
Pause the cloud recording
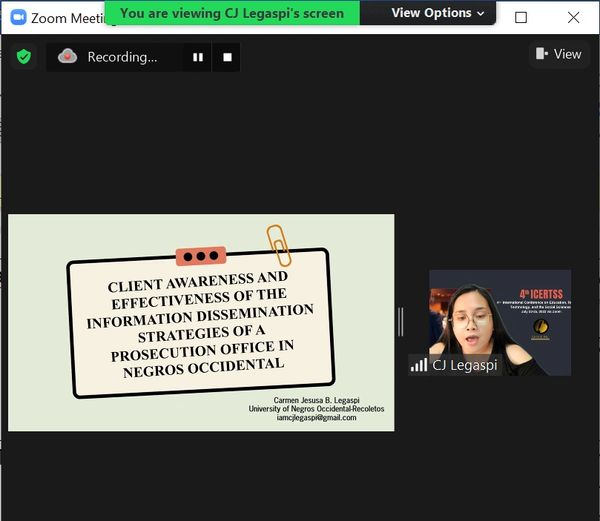[198, 57]
